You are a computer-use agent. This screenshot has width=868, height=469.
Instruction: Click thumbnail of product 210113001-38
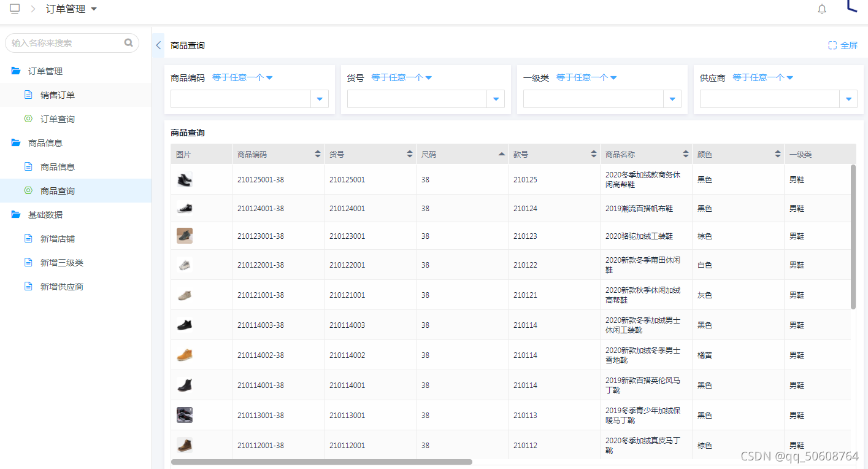point(185,415)
